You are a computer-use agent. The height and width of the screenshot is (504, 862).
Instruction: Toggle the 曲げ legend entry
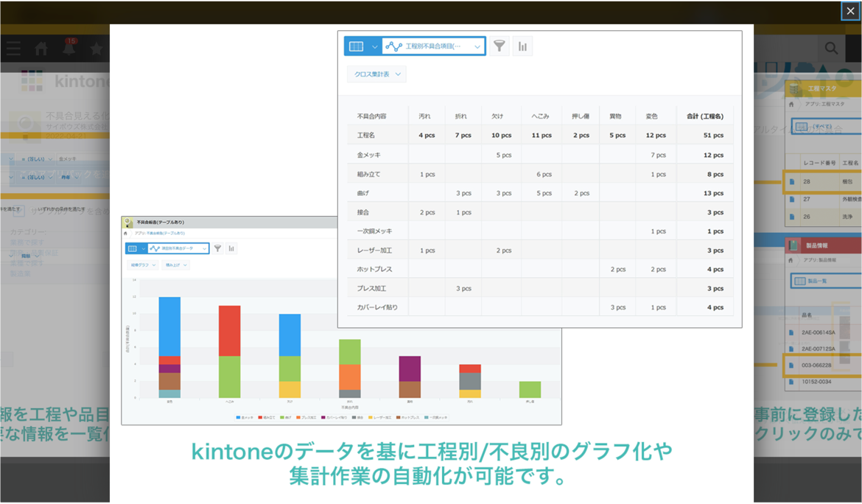click(286, 418)
